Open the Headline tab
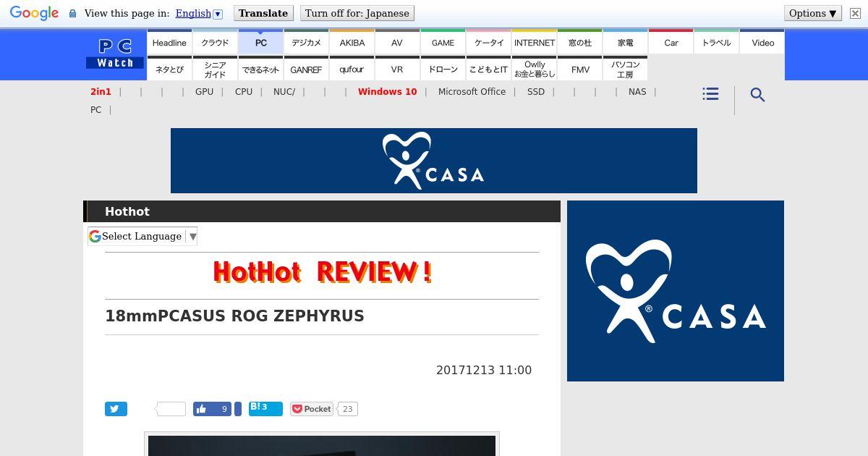The height and width of the screenshot is (456, 868). [x=169, y=42]
